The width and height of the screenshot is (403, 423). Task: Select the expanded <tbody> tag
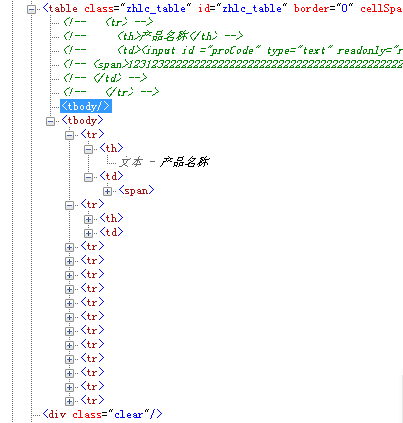(x=82, y=120)
